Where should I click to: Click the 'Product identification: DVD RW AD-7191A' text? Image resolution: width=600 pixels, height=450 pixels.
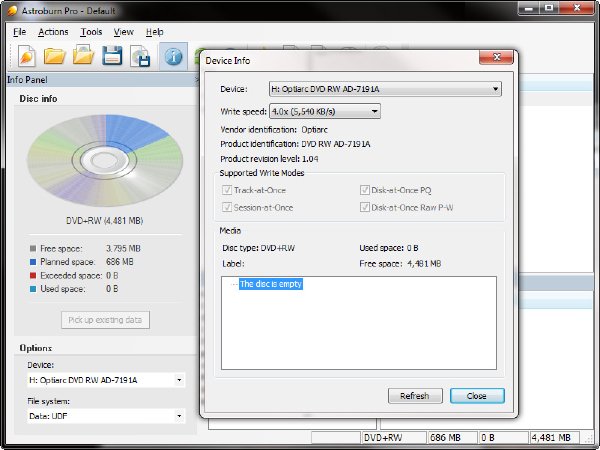click(x=295, y=144)
